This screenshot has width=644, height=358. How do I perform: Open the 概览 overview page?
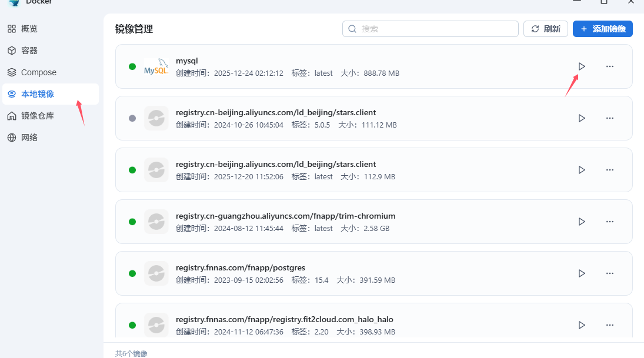(29, 29)
